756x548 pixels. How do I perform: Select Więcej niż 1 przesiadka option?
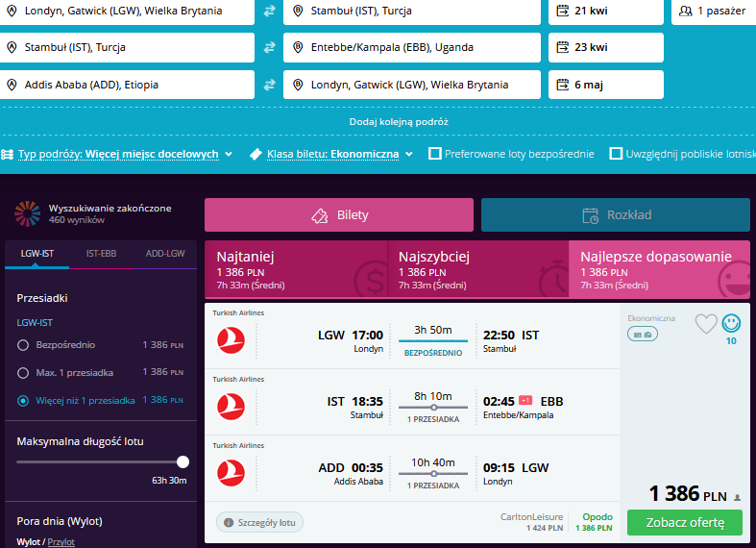(x=23, y=401)
